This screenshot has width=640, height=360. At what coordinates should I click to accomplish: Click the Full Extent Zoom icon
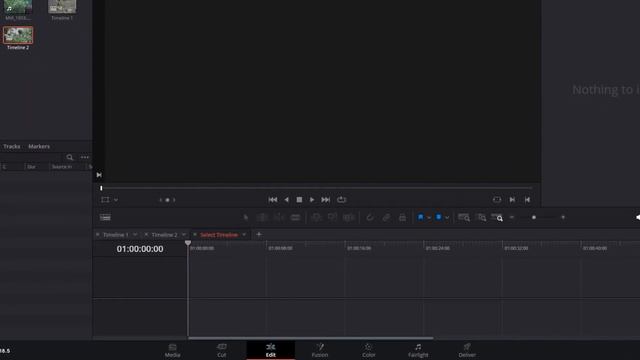pyautogui.click(x=464, y=218)
